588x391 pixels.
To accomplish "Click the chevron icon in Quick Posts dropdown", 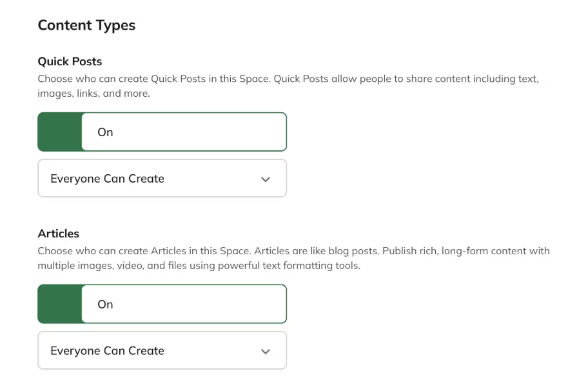I will click(x=266, y=179).
